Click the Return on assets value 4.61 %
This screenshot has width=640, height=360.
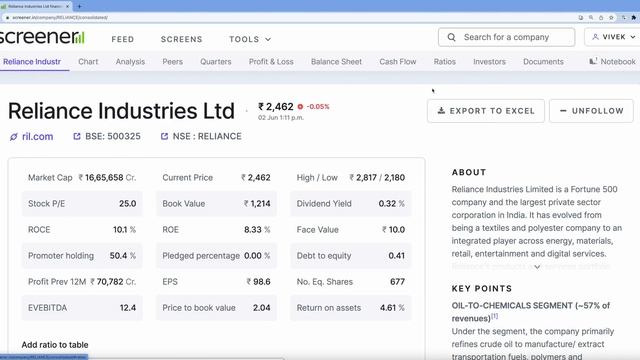[x=392, y=308]
